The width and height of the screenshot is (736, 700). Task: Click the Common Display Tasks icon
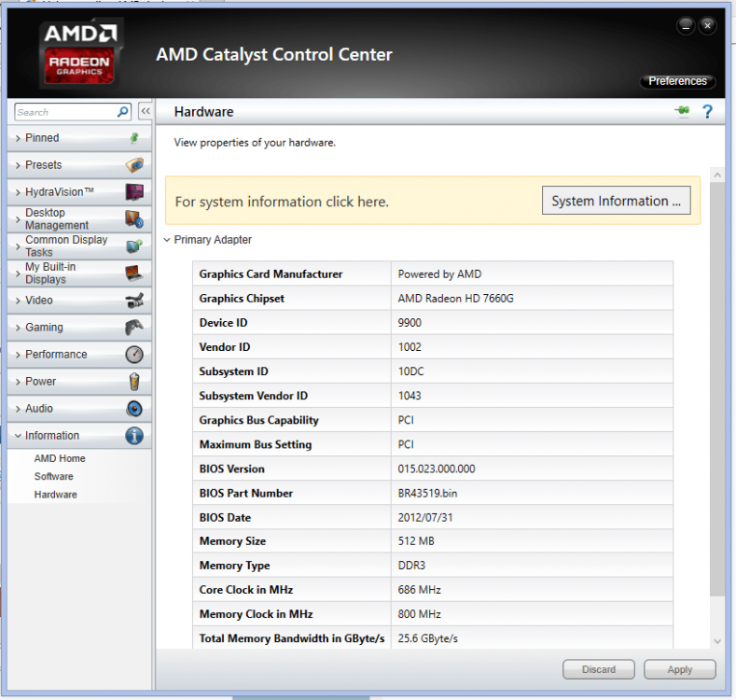pyautogui.click(x=134, y=245)
